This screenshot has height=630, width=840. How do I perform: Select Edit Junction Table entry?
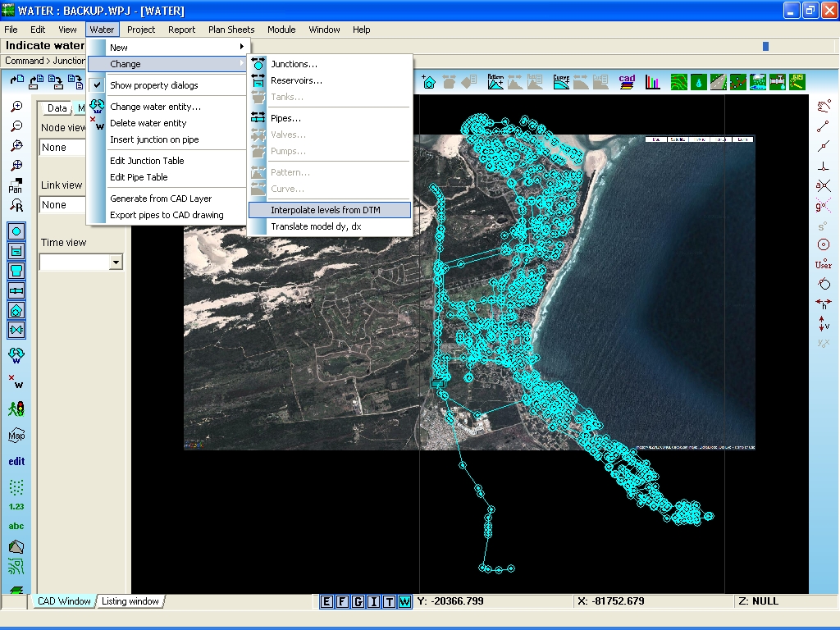pyautogui.click(x=147, y=161)
